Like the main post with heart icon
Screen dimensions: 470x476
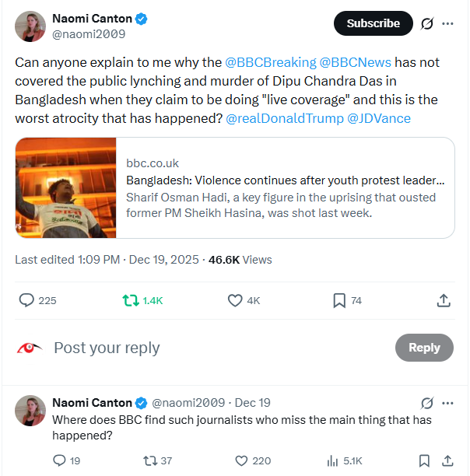(235, 300)
